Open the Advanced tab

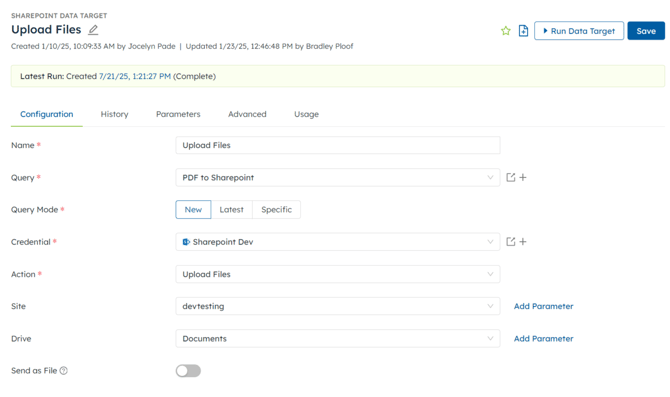click(247, 114)
